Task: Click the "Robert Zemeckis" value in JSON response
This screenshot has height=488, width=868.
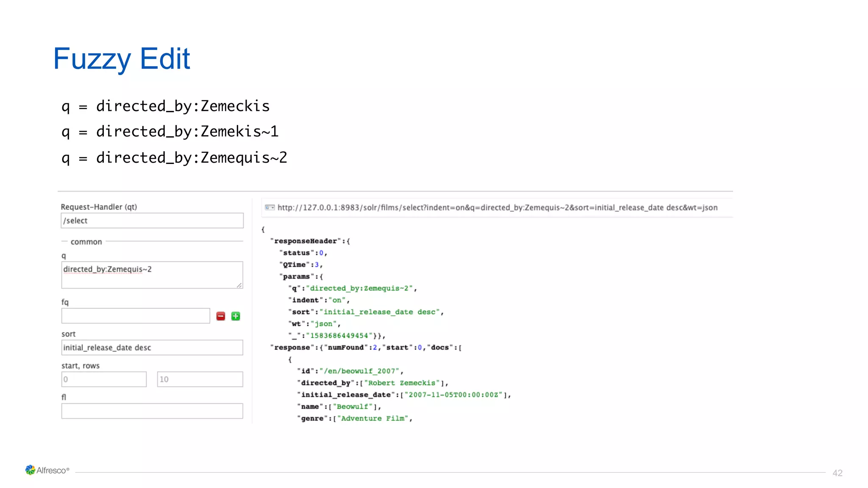Action: tap(401, 383)
